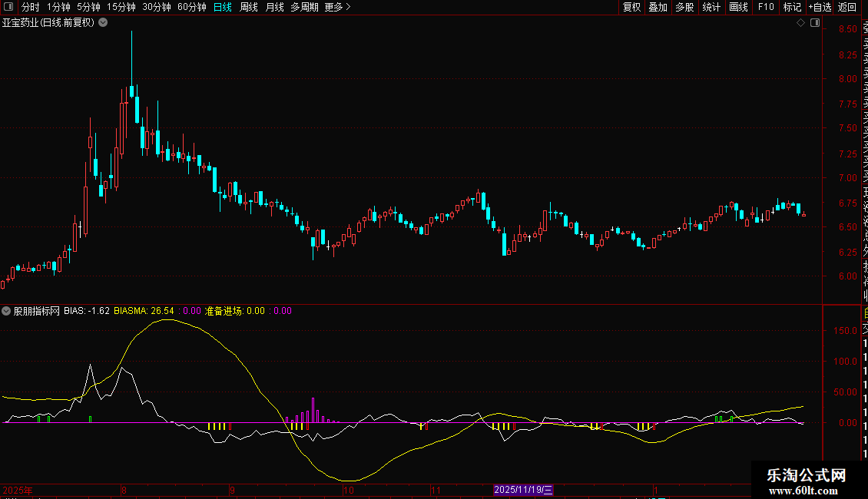Screen dimensions: 868x499
Task: Open the 多股 multi-stock view
Action: pos(684,7)
